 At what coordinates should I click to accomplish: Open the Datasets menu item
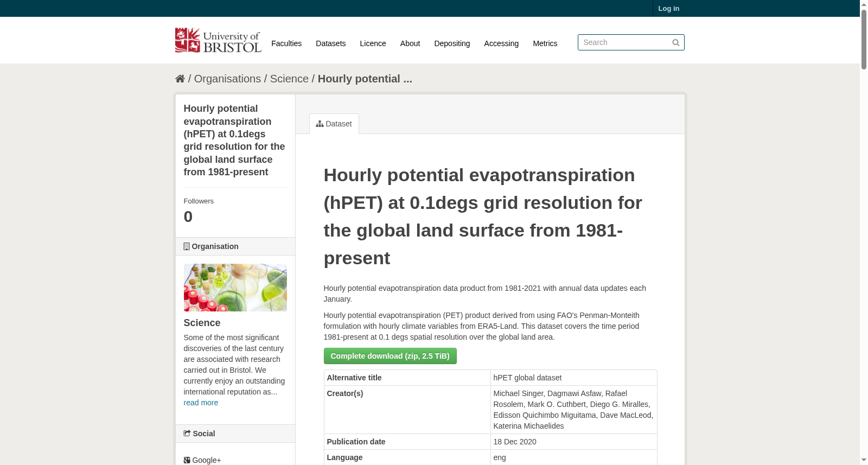[331, 43]
